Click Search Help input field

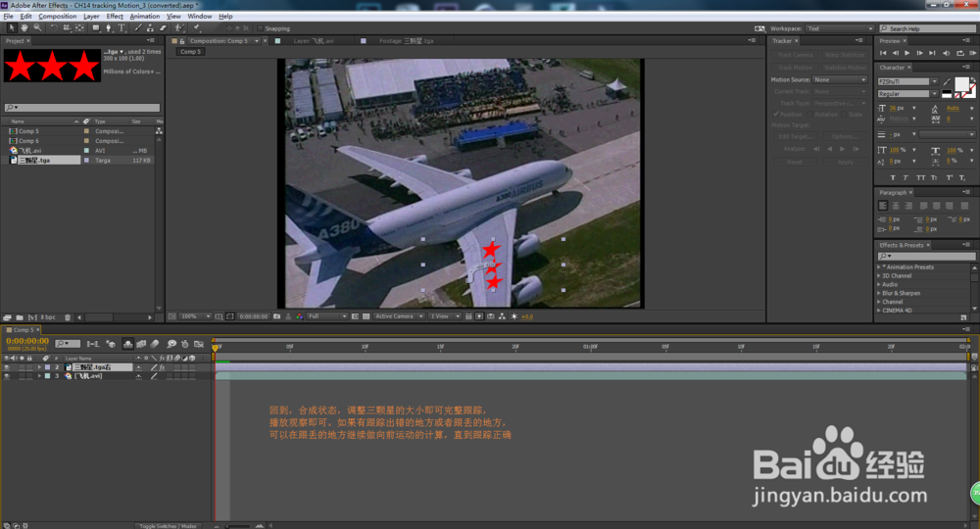928,28
